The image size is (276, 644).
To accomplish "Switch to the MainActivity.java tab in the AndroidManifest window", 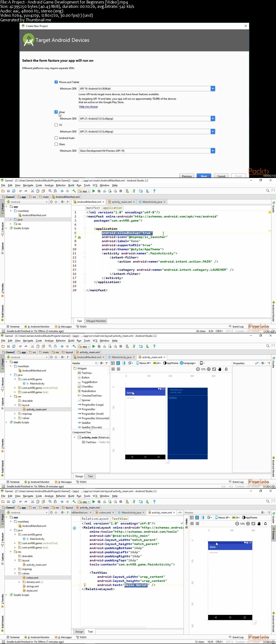I will point(152,202).
